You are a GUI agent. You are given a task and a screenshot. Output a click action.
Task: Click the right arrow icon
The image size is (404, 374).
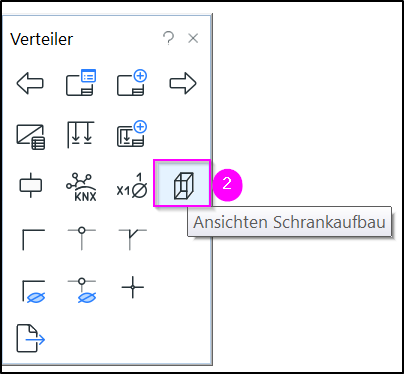pyautogui.click(x=183, y=83)
